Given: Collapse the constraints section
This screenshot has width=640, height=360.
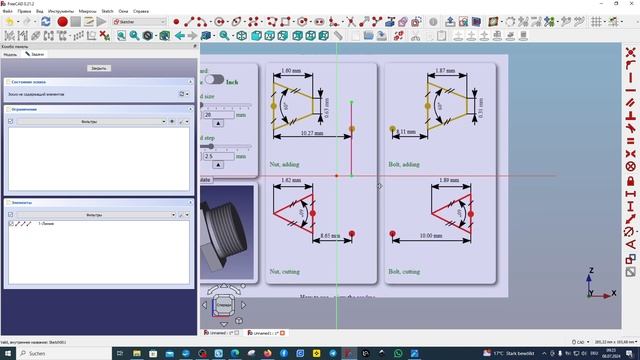Looking at the screenshot, I should coord(190,109).
